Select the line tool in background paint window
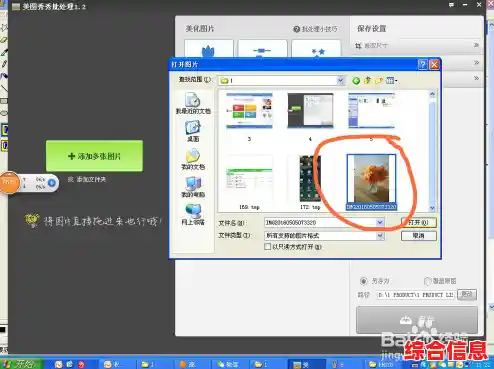Screen dimensions: 494x369 (4, 88)
